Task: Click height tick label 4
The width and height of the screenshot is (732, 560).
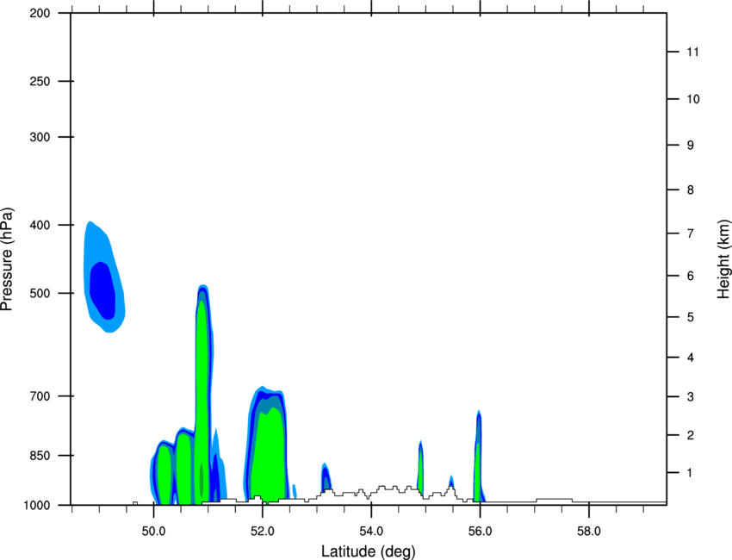Action: 691,358
